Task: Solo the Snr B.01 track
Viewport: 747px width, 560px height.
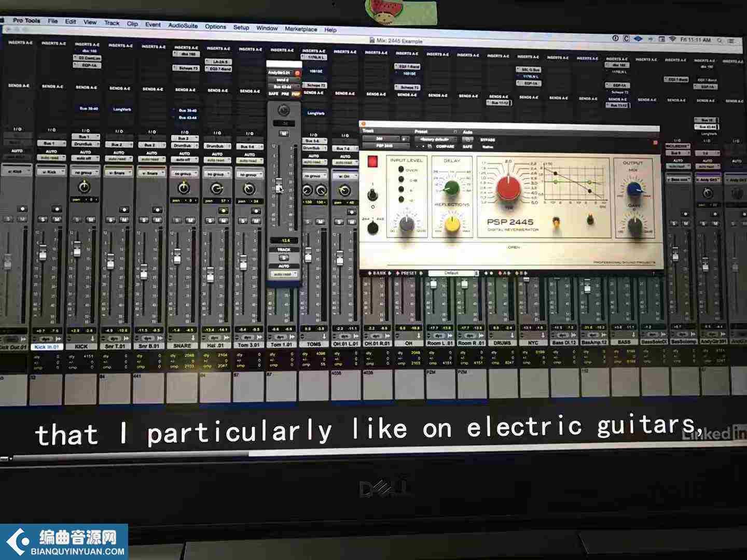Action: [x=144, y=220]
